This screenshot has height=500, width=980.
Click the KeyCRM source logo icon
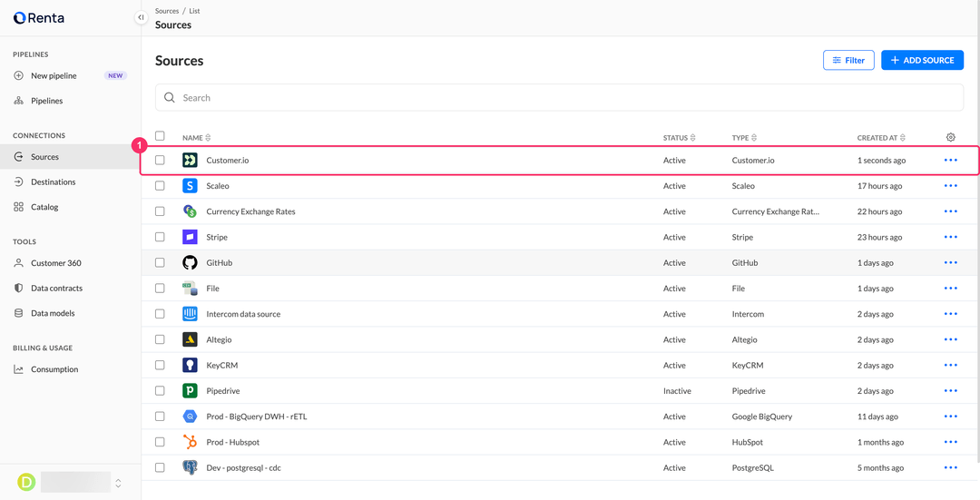click(x=190, y=365)
